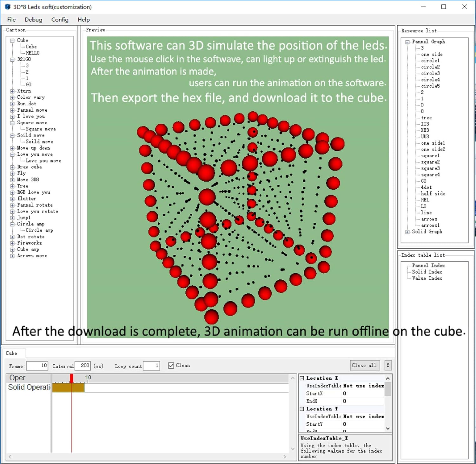
Task: Open the Config menu
Action: coord(60,19)
